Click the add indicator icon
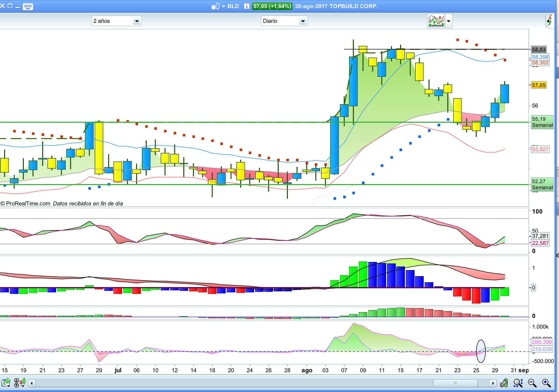Image resolution: width=559 pixels, height=392 pixels. coord(436,21)
